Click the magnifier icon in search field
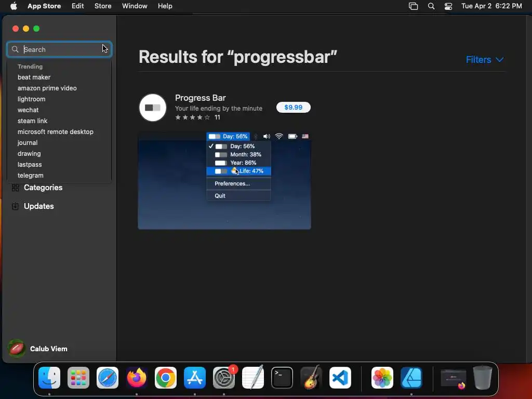Screen dimensions: 532x399 pyautogui.click(x=15, y=49)
